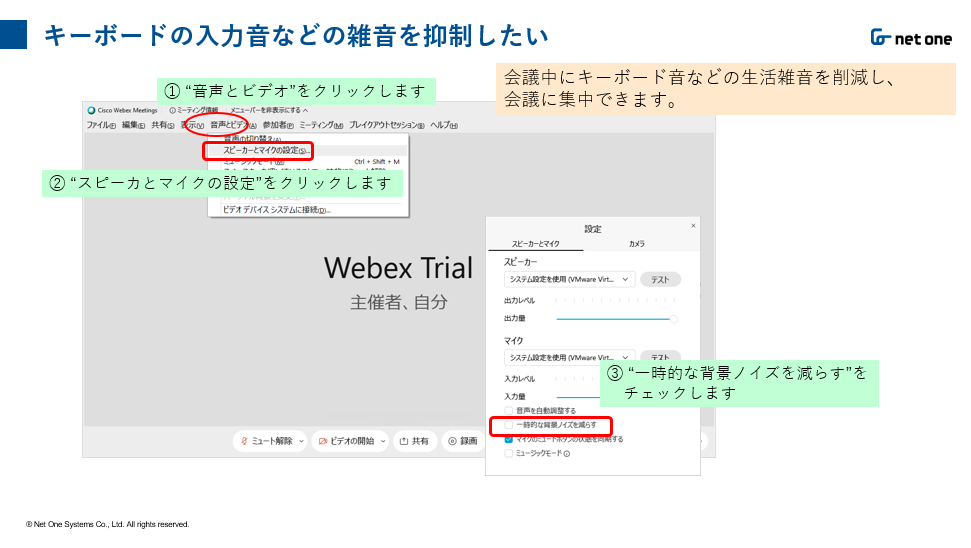Image resolution: width=971 pixels, height=548 pixels.
Task: Click the ミュージックモード info icon
Action: [x=567, y=454]
